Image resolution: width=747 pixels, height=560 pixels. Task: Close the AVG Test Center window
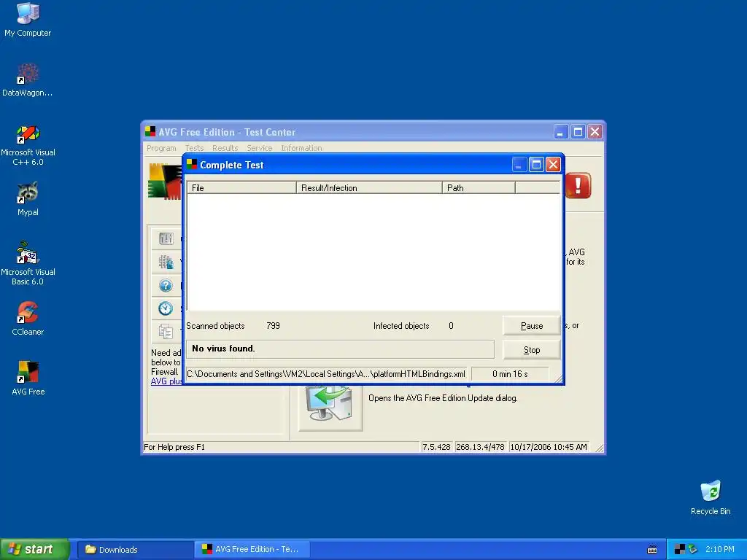coord(595,132)
